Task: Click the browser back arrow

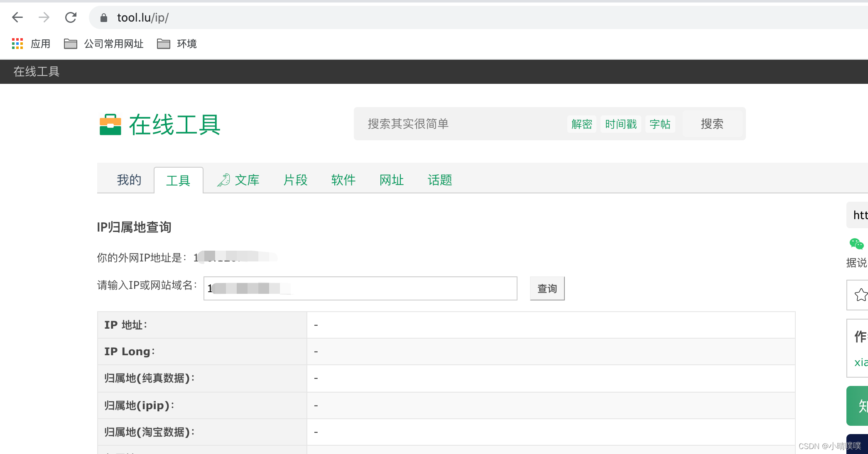Action: [x=17, y=17]
